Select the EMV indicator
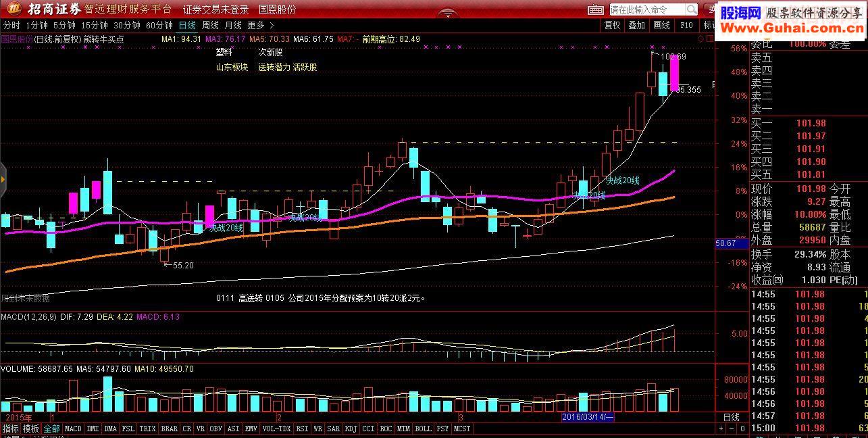 point(251,429)
